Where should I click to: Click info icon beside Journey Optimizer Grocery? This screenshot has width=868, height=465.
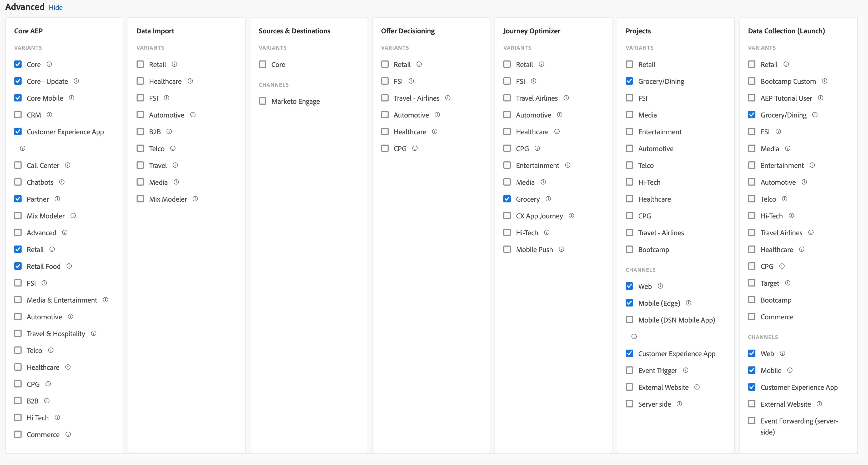[548, 199]
